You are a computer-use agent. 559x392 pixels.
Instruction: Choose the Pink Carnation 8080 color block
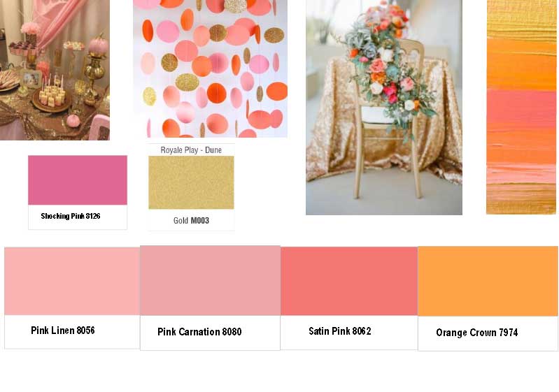coord(210,281)
